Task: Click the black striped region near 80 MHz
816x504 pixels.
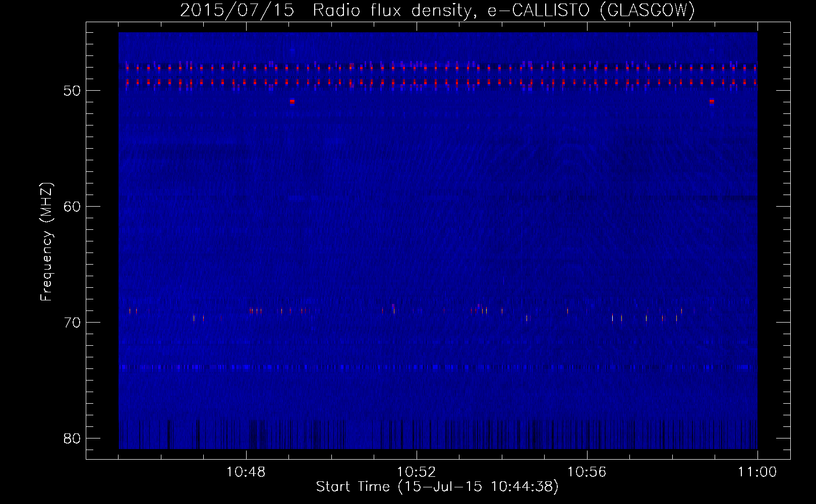Action: (438, 434)
